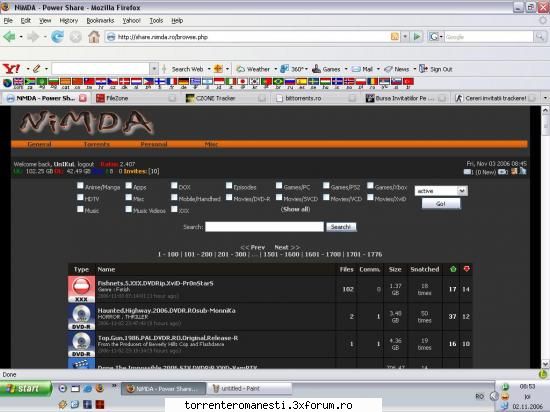The height and width of the screenshot is (412, 550).
Task: Click the search magnifier button in the Google search box
Action: [x=540, y=36]
